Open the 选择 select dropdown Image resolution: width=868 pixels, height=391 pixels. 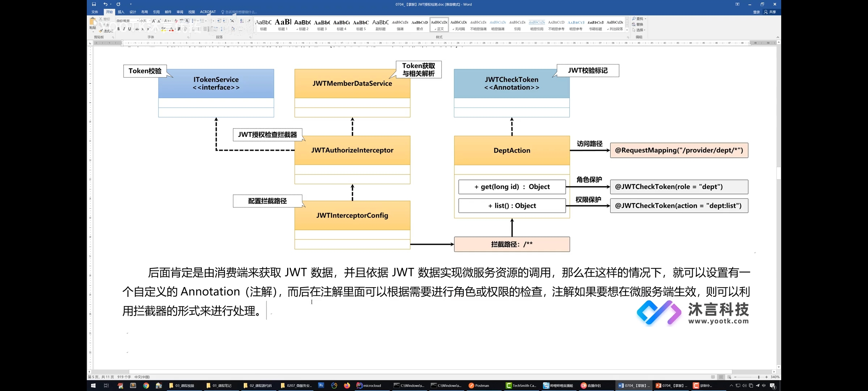[x=639, y=30]
